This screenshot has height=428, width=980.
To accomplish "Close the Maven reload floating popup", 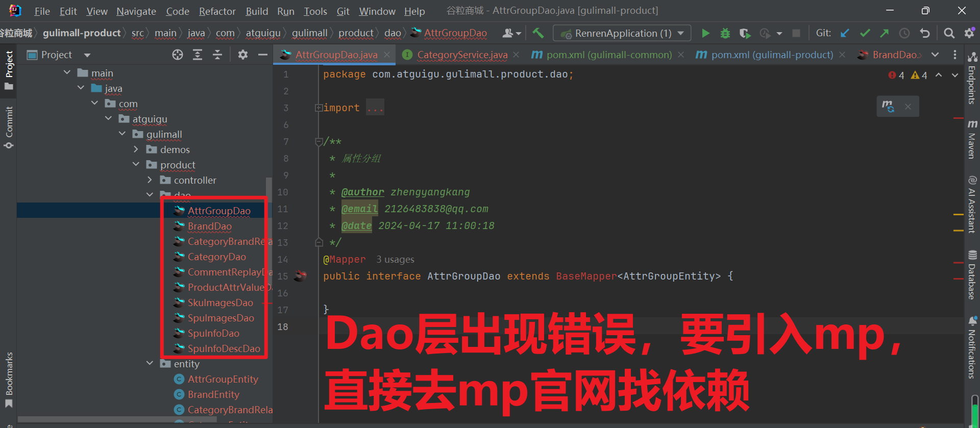I will (x=908, y=107).
